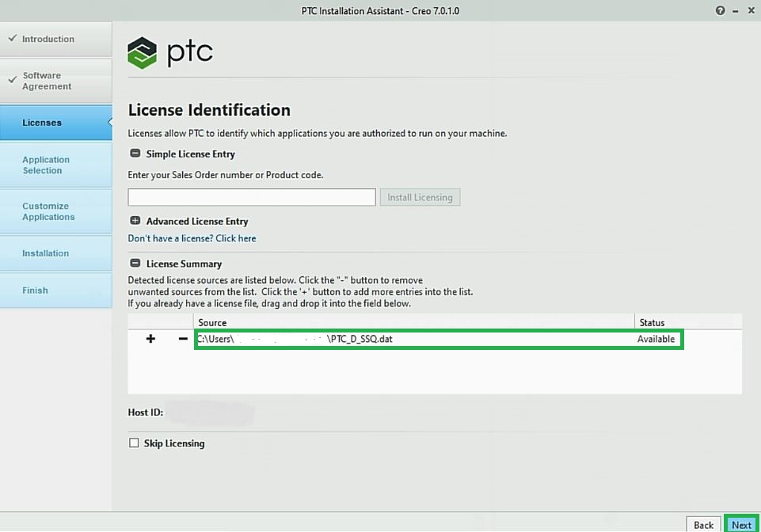
Task: Focus the Sales Order number input field
Action: point(251,197)
